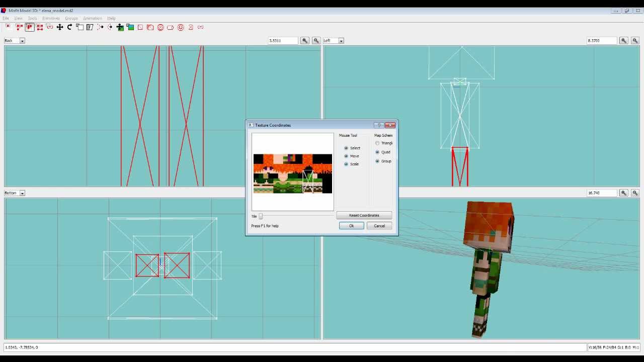This screenshot has height=362, width=644.
Task: Click the 3D character model preview
Action: click(x=489, y=269)
